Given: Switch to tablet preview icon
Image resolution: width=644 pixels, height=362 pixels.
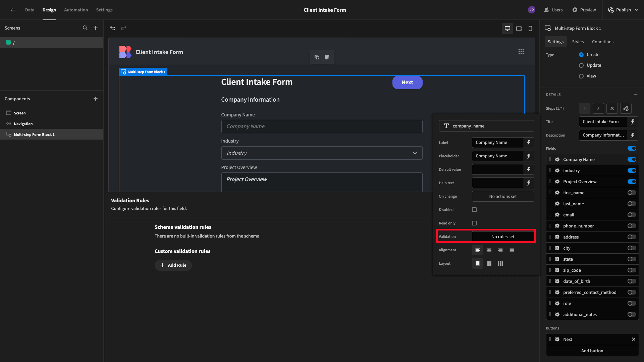Looking at the screenshot, I should click(x=519, y=29).
